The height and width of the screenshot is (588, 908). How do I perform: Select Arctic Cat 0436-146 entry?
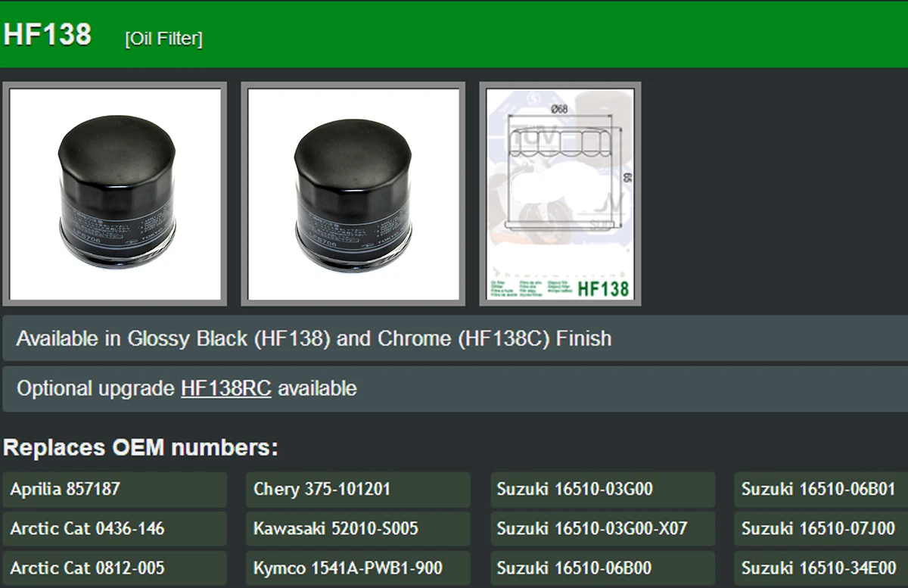pos(115,529)
